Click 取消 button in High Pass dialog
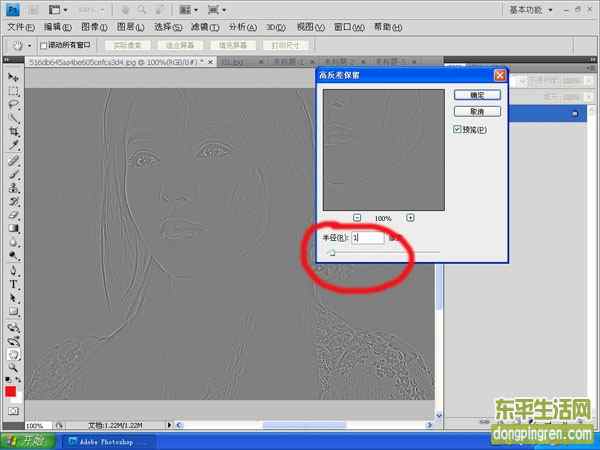Image resolution: width=600 pixels, height=450 pixels. pos(476,111)
